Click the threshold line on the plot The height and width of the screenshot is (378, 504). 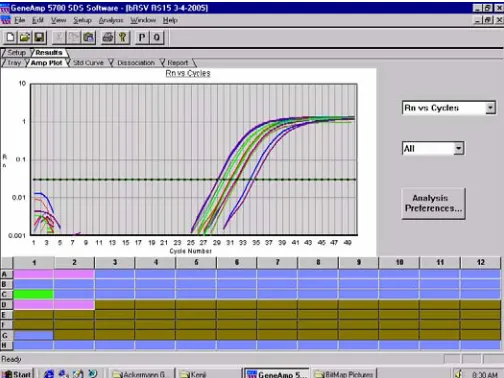pos(195,180)
